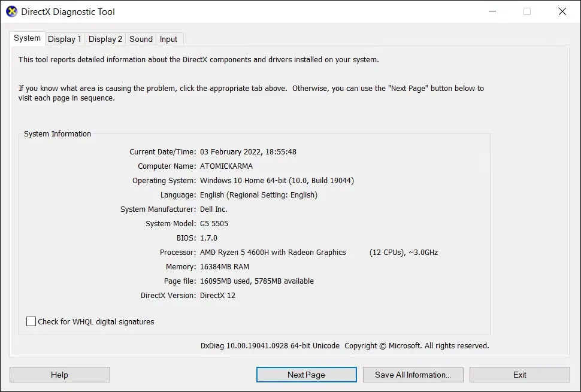This screenshot has width=581, height=392.
Task: Select 'English (Regional Setting: English)' value
Action: pyautogui.click(x=259, y=195)
